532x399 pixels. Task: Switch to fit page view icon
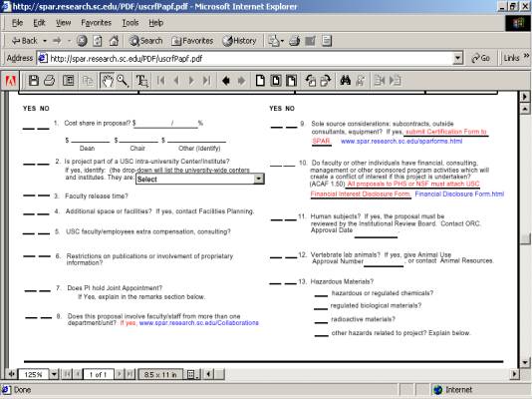click(276, 81)
